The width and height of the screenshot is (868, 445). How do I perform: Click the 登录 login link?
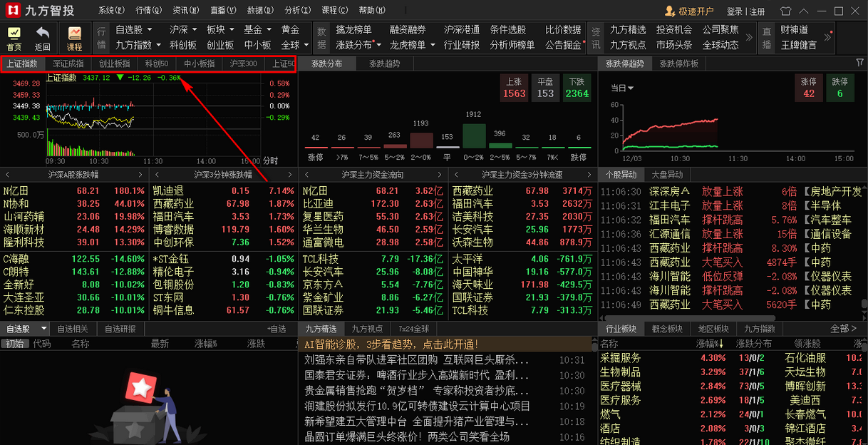coord(735,11)
